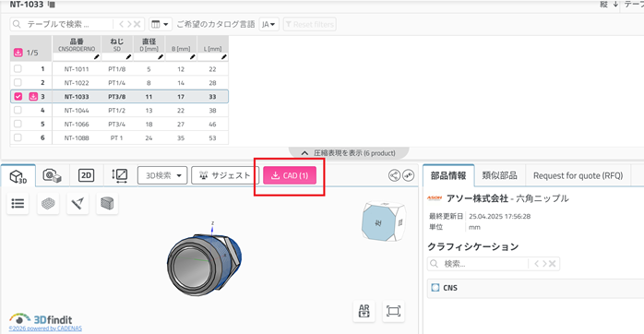Screen dimensions: 644x334
Task: Click the copy icon next to NT-1033 title
Action: [52, 5]
